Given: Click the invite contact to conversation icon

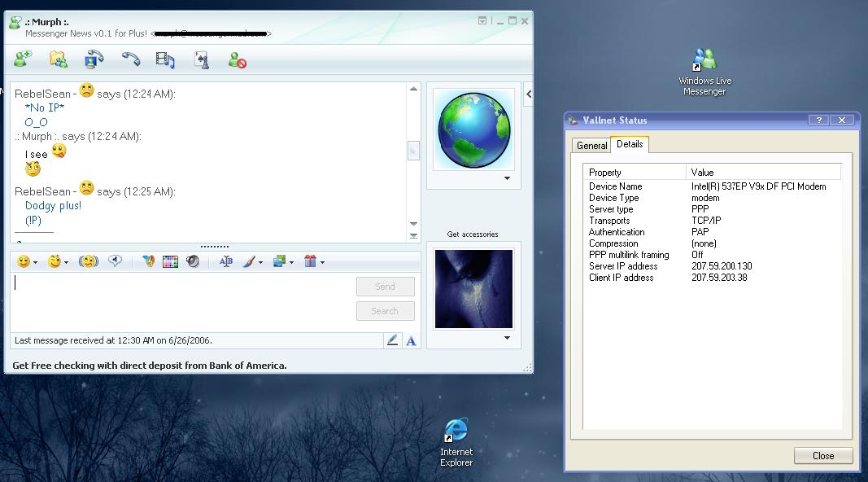Looking at the screenshot, I should [x=22, y=59].
